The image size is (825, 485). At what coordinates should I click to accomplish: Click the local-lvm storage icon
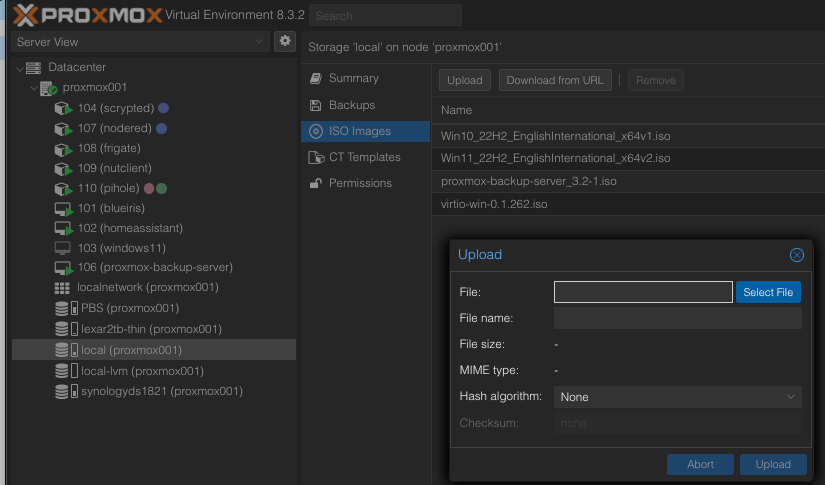tap(66, 371)
